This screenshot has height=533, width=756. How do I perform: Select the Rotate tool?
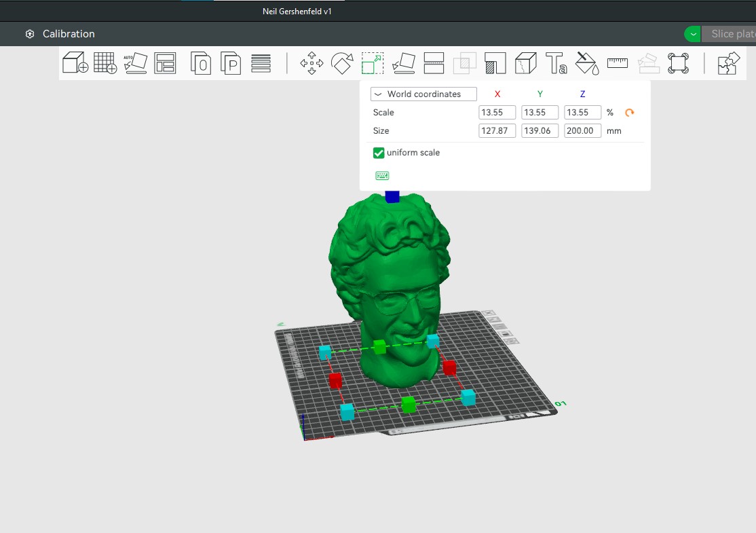[x=342, y=63]
